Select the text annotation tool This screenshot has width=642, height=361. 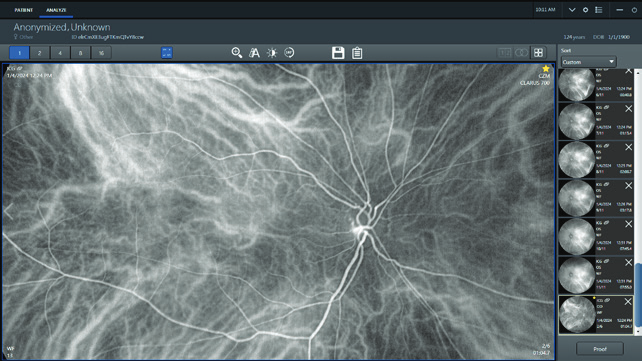(x=254, y=53)
